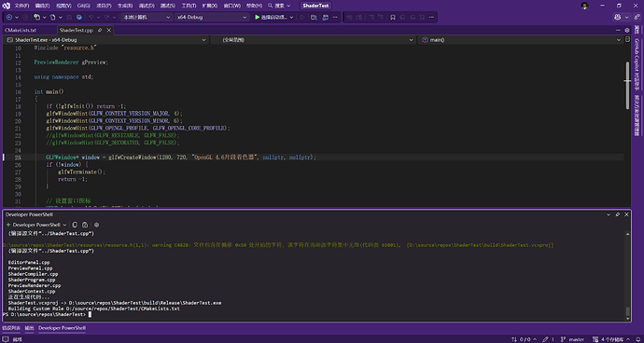Image resolution: width=644 pixels, height=343 pixels.
Task: Open the main() member navigation dropdown
Action: [521, 40]
